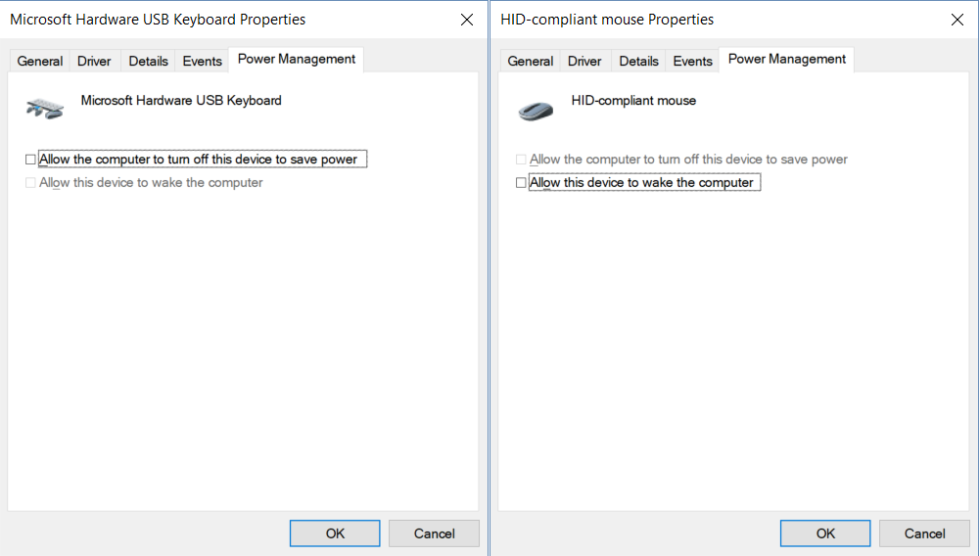Cancel the Keyboard Properties dialog
The width and height of the screenshot is (980, 556).
pos(435,533)
